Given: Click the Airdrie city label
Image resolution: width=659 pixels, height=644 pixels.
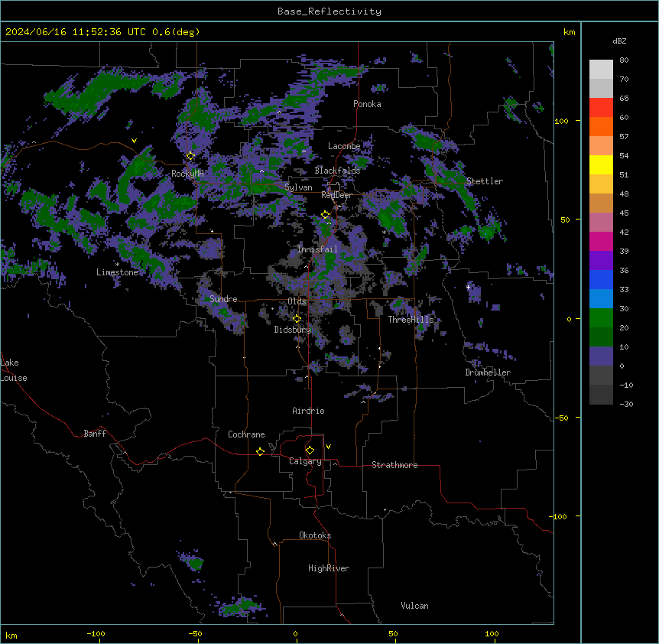Looking at the screenshot, I should click(308, 411).
